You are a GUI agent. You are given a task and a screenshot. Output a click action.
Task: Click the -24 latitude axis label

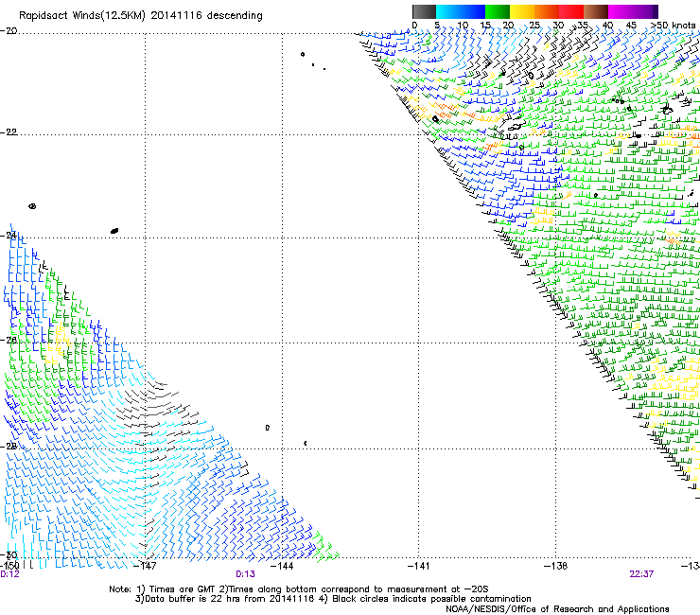point(9,236)
